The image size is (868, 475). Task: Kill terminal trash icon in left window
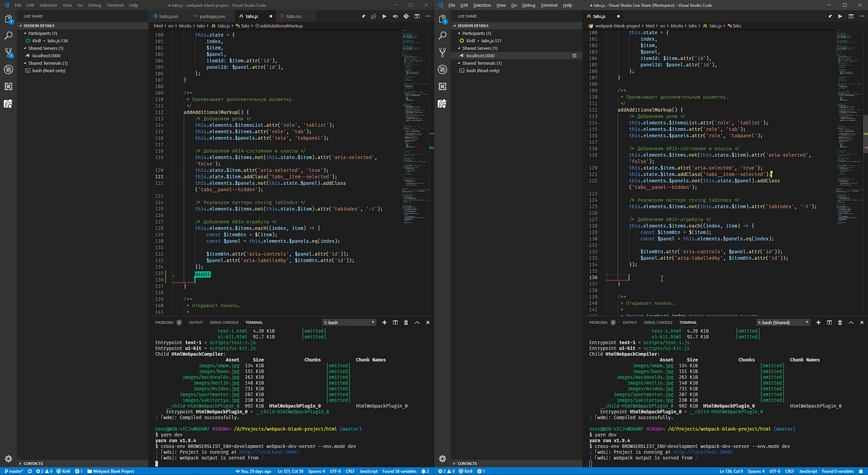[406, 322]
